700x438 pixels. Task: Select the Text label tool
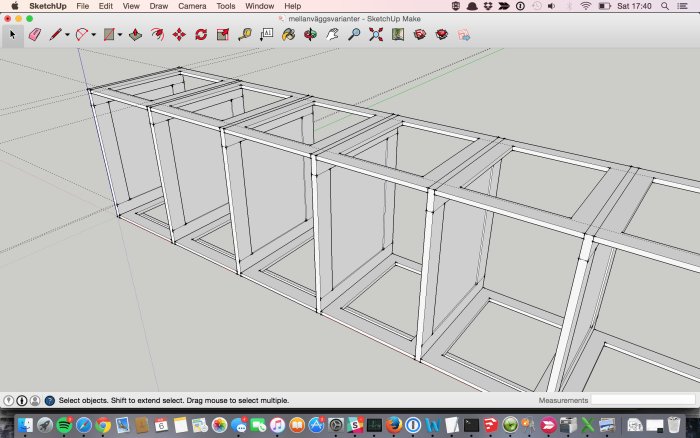tap(267, 34)
